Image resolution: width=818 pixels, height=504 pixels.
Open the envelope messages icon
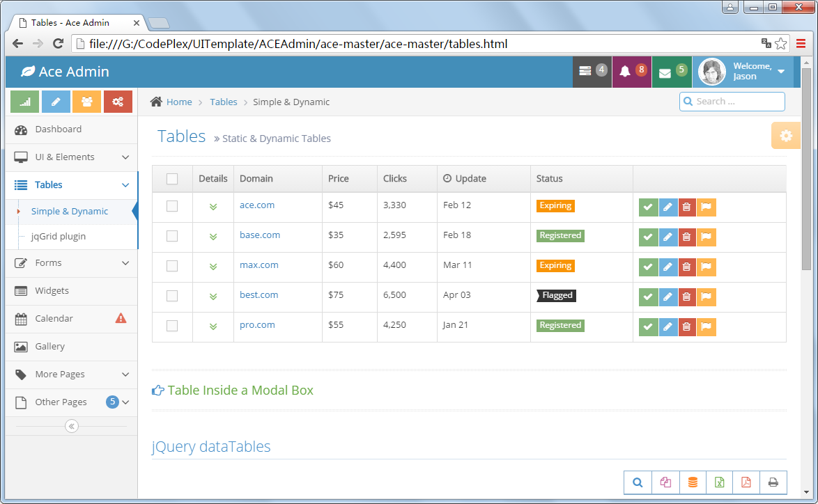[x=665, y=72]
